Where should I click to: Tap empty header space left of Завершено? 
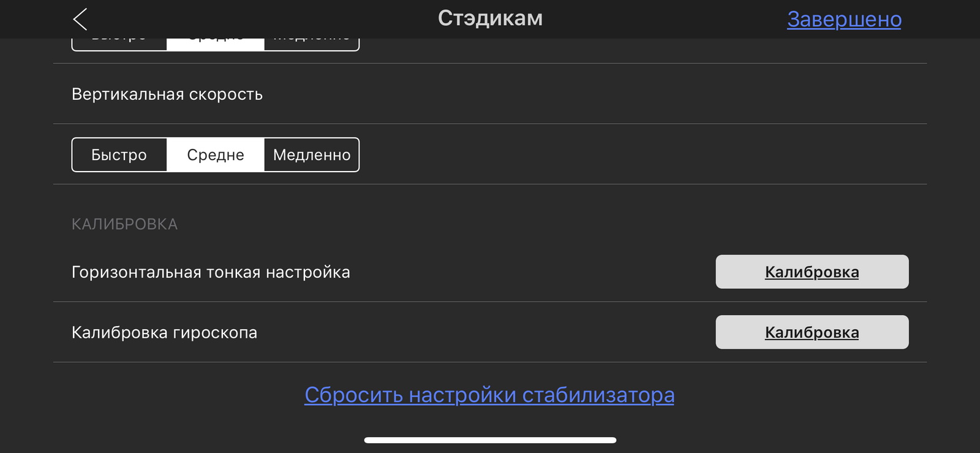point(674,18)
